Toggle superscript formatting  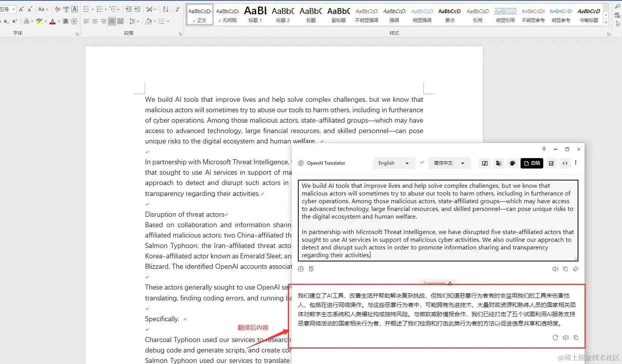[x=15, y=21]
